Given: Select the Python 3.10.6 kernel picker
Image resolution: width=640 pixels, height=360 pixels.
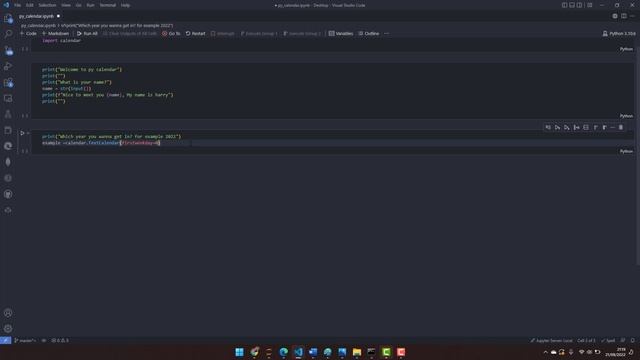Looking at the screenshot, I should click(619, 33).
